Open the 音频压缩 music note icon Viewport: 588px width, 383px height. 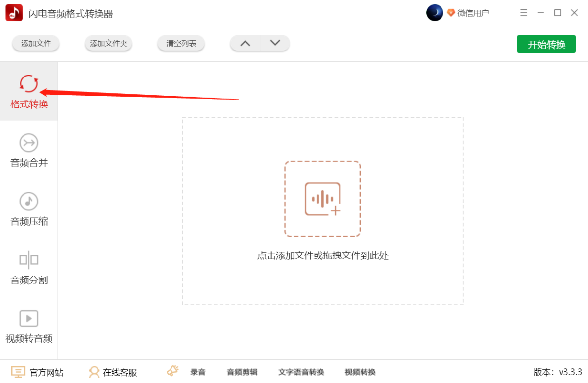tap(29, 201)
